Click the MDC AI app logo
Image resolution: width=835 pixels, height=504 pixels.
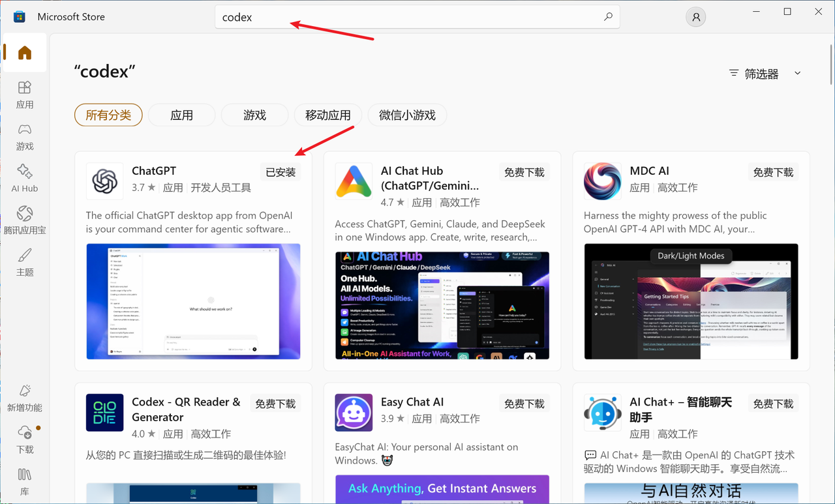(603, 181)
